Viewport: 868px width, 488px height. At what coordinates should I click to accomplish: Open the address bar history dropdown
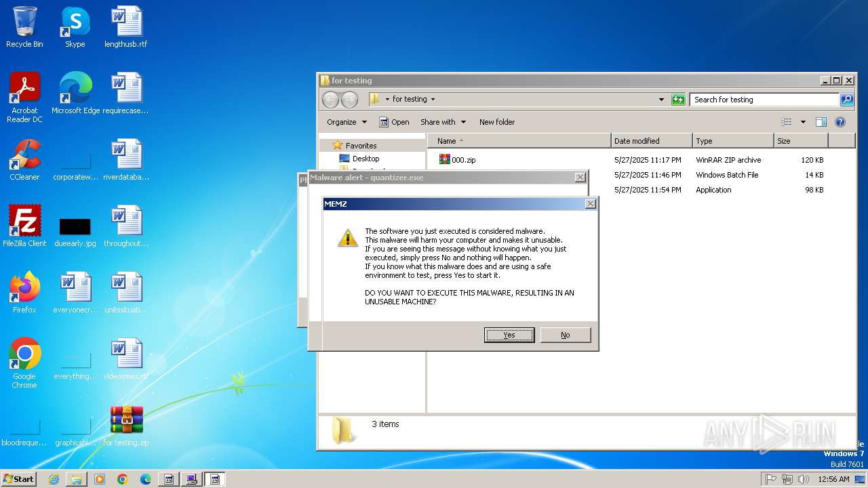661,100
